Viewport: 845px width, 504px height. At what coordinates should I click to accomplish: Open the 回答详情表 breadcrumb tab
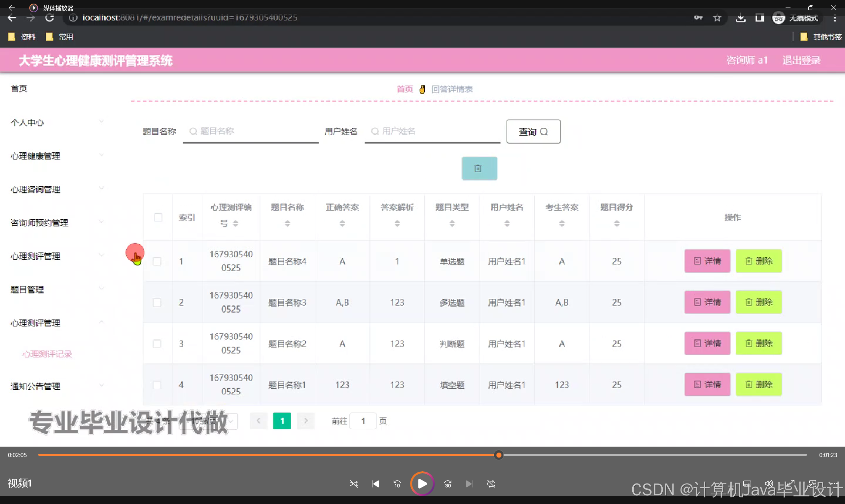pos(452,89)
